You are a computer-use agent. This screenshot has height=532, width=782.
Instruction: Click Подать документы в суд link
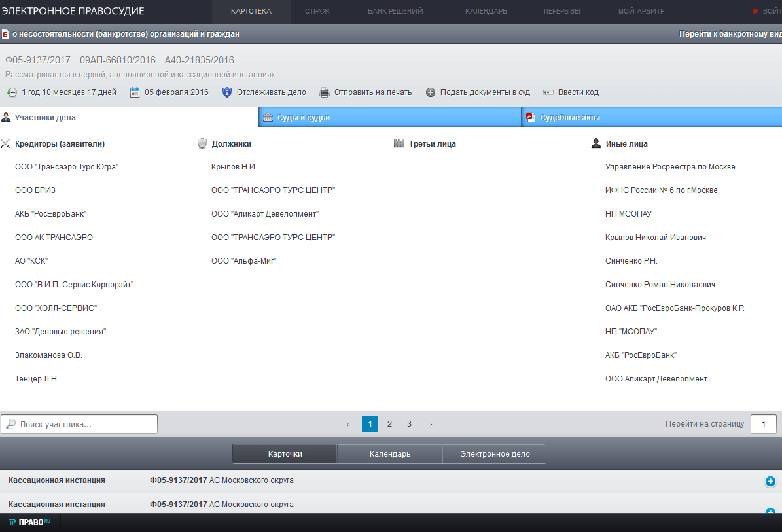[485, 92]
